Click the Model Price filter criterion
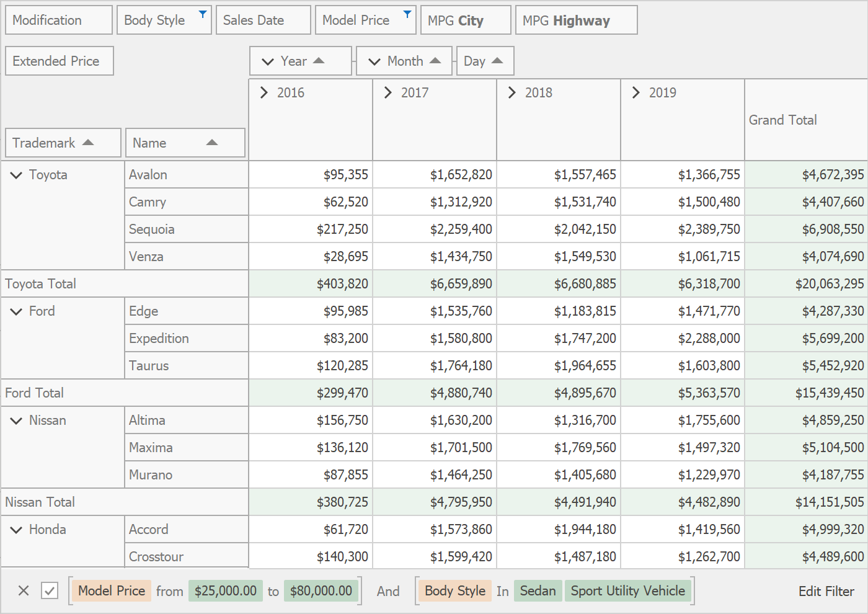 (x=112, y=590)
